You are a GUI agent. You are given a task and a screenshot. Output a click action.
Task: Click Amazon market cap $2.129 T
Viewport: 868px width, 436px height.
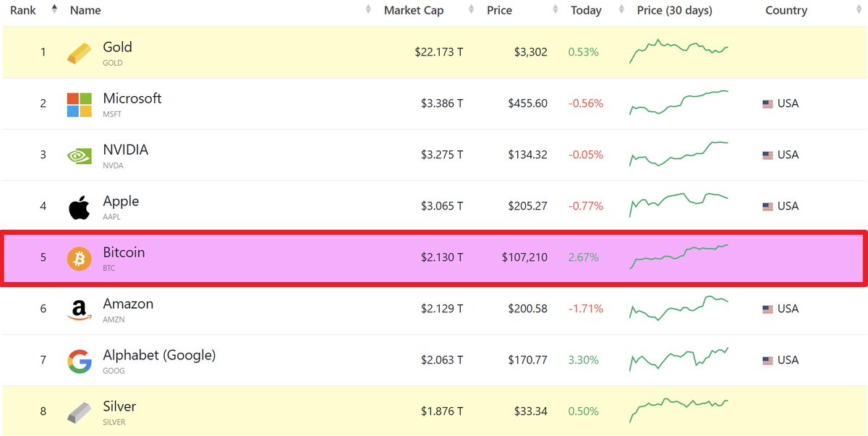442,309
